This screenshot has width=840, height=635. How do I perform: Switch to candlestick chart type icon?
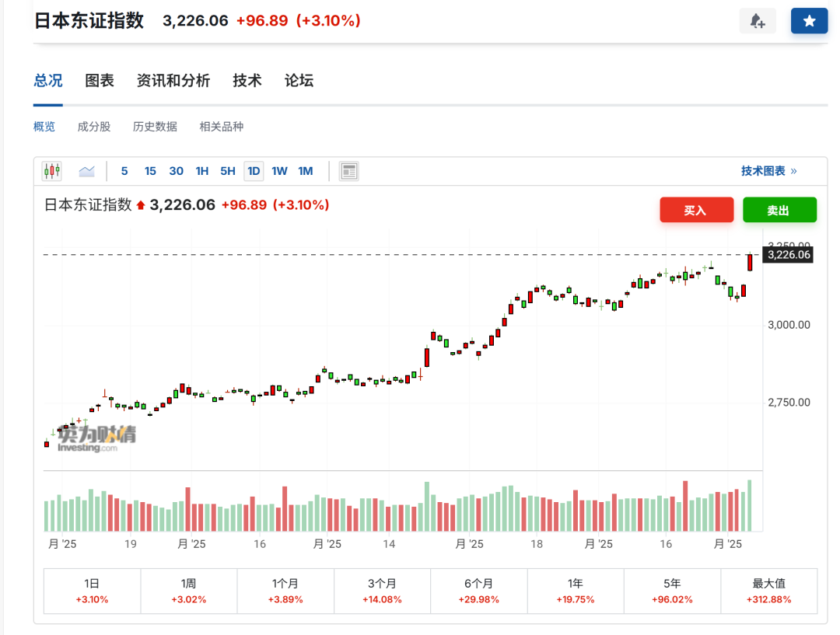(x=52, y=171)
